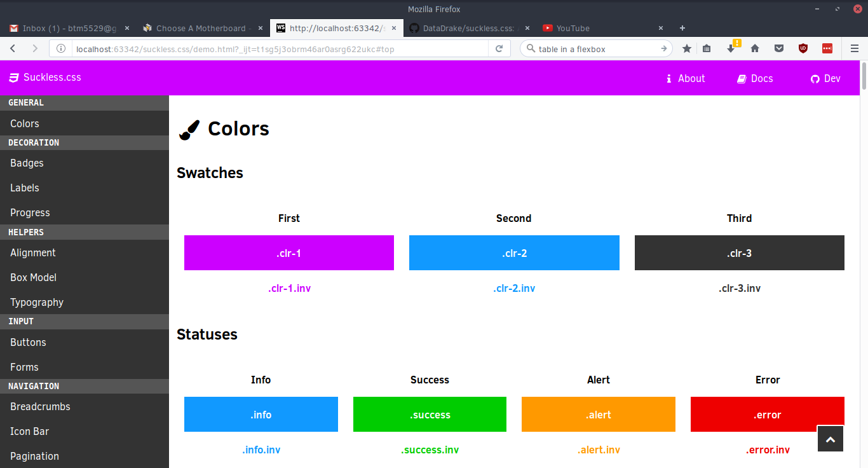The image size is (868, 468).
Task: Open the Firefox hamburger menu
Action: pyautogui.click(x=855, y=48)
